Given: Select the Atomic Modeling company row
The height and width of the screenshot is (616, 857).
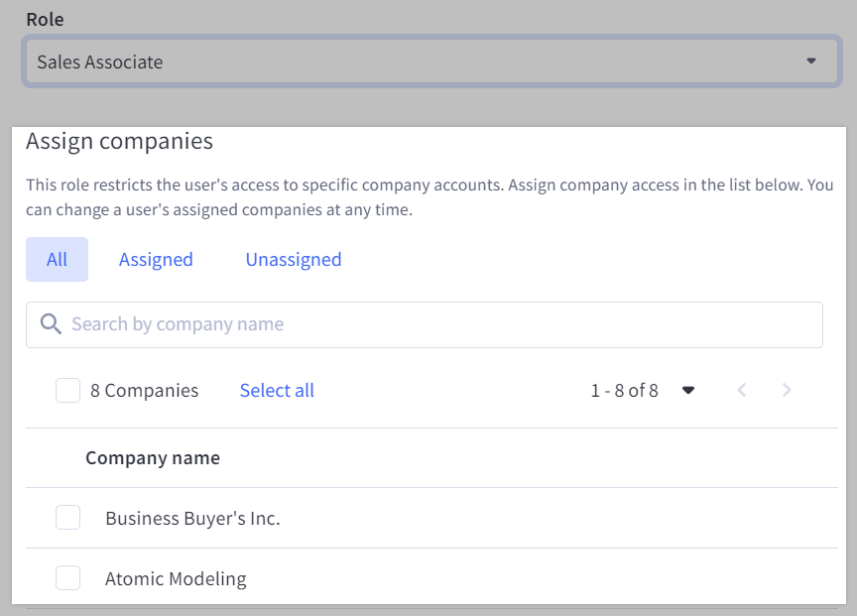Looking at the screenshot, I should [x=176, y=577].
